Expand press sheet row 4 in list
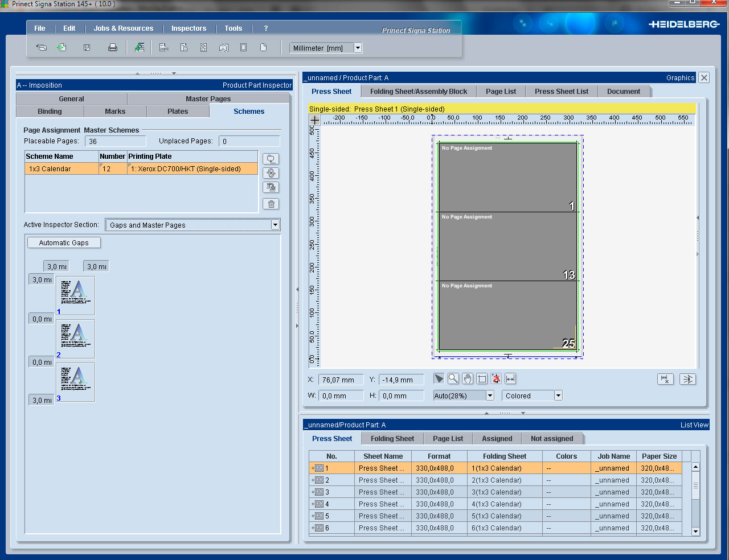Viewport: 729px width, 560px height. tap(313, 504)
